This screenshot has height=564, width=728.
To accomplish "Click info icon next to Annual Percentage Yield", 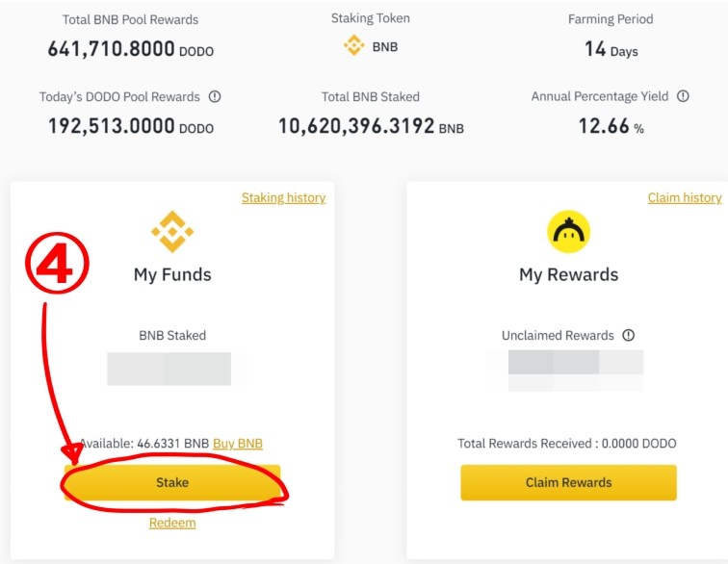I will (x=683, y=97).
